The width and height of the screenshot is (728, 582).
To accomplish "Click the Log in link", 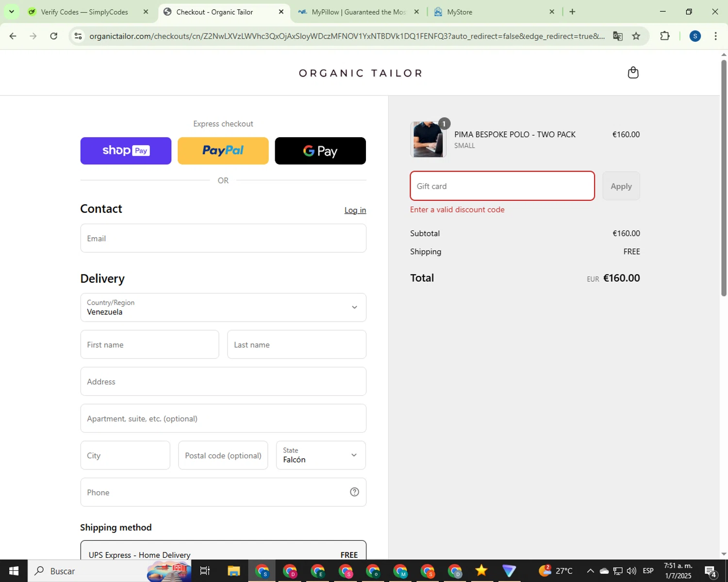I will [x=355, y=210].
